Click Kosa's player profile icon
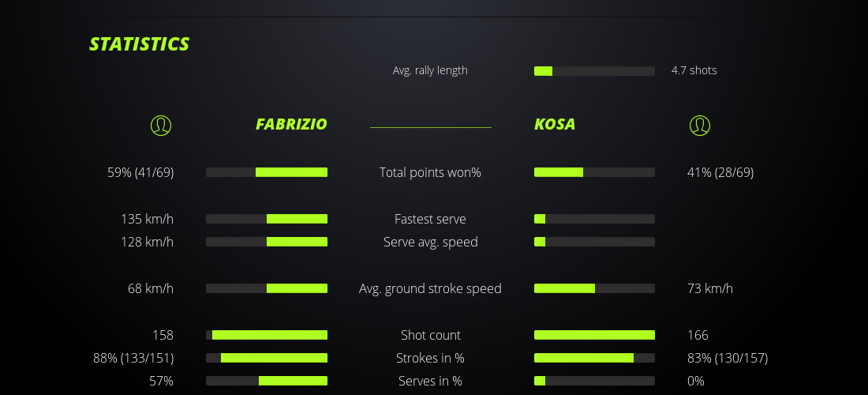Viewport: 868px width, 395px height. [x=700, y=125]
